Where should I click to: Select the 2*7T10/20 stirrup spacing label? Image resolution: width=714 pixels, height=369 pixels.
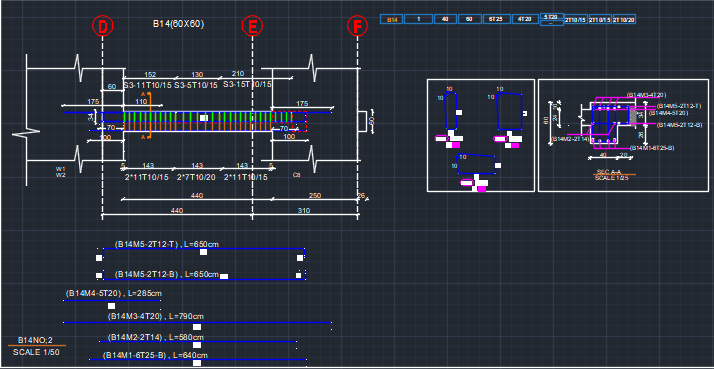click(196, 177)
